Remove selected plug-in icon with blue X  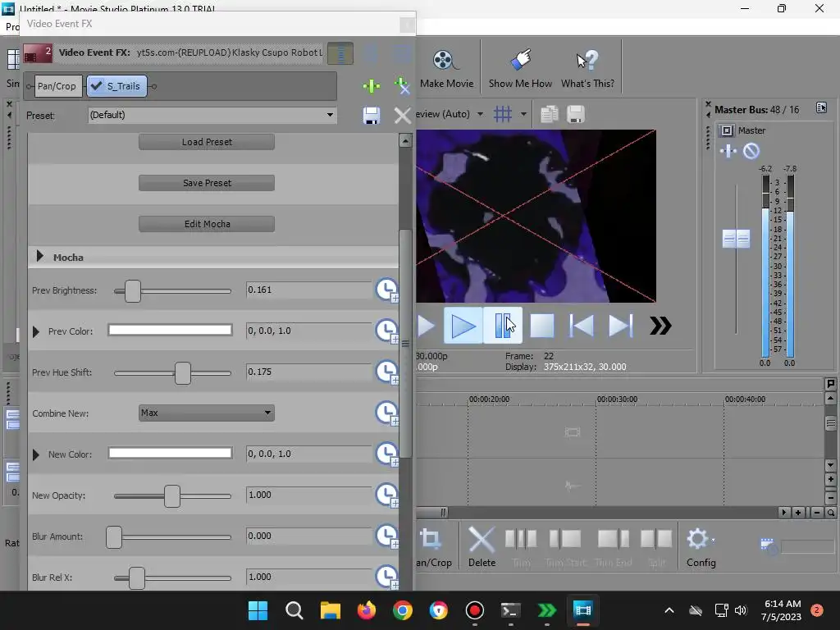(402, 85)
